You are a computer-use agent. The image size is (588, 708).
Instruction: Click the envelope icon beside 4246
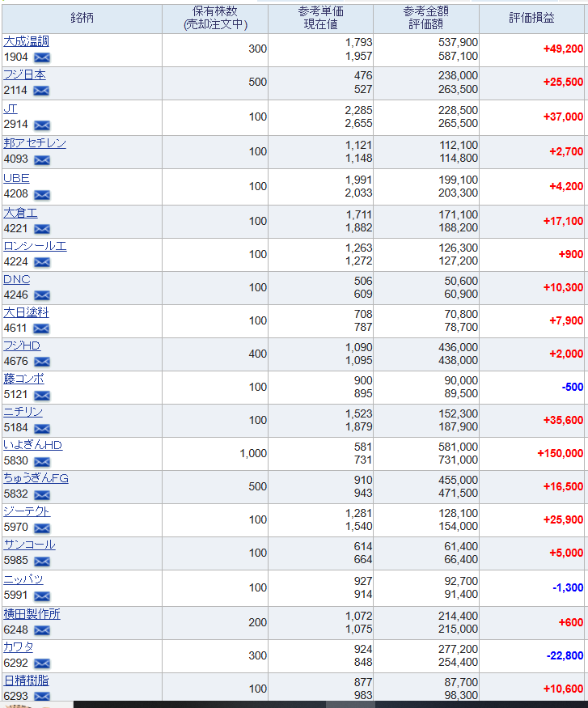[x=42, y=295]
